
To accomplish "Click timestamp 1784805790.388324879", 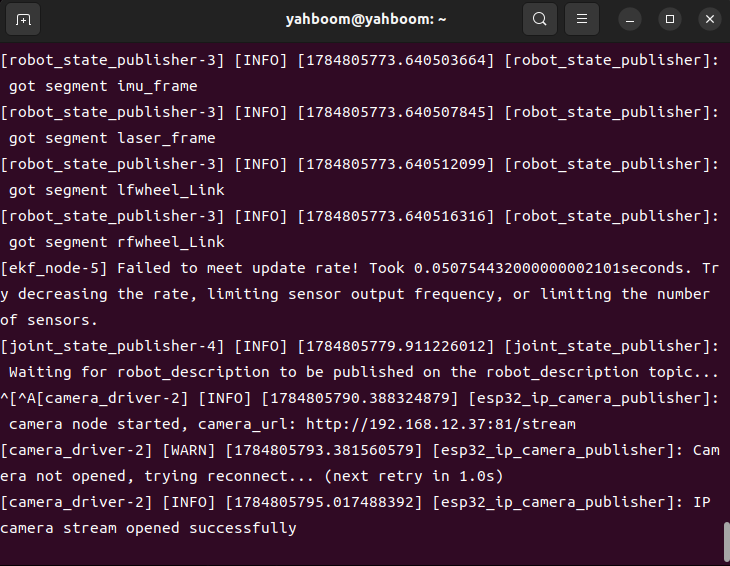I will 360,398.
